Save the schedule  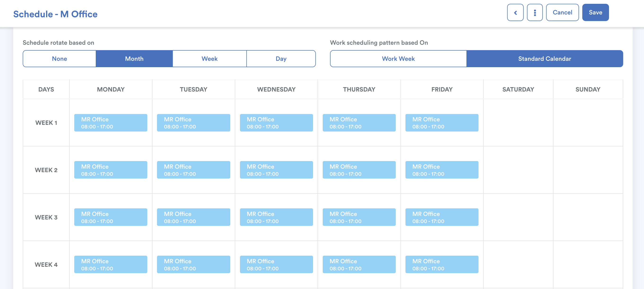(595, 13)
